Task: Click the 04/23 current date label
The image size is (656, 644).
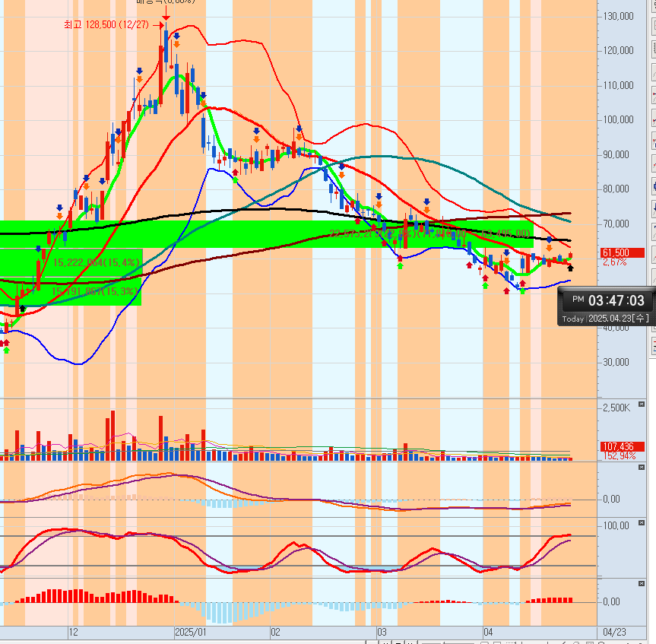Action: (x=615, y=632)
